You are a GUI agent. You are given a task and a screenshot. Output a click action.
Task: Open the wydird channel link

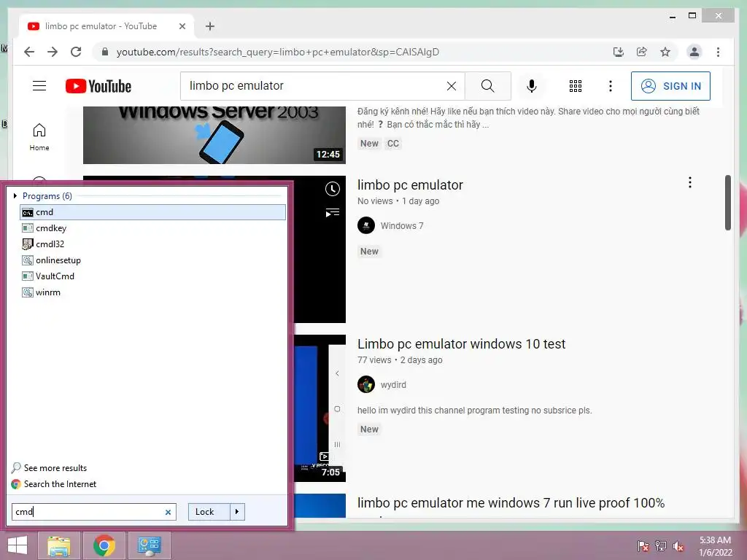[393, 385]
